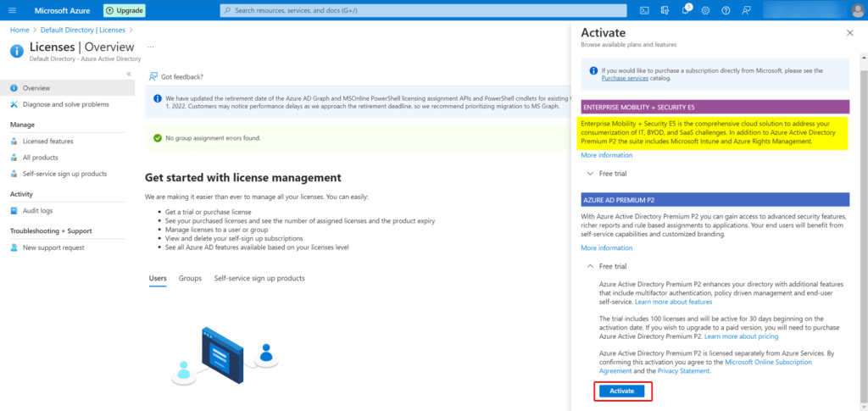This screenshot has width=868, height=411.
Task: Open More information under Azure AD Premium P2
Action: tap(607, 247)
